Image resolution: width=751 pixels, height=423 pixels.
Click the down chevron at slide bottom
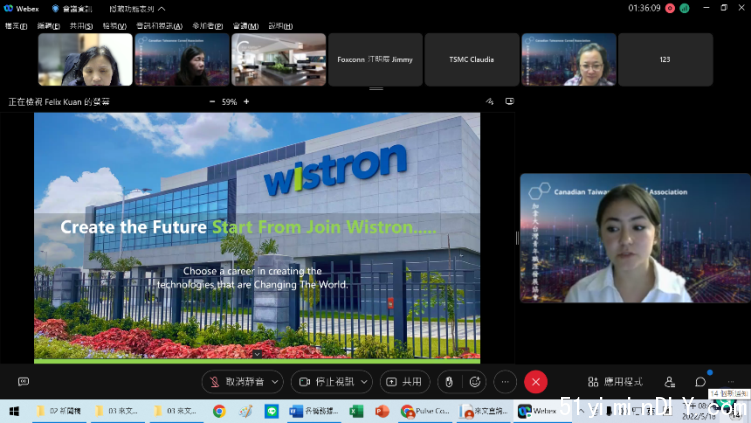(x=257, y=354)
